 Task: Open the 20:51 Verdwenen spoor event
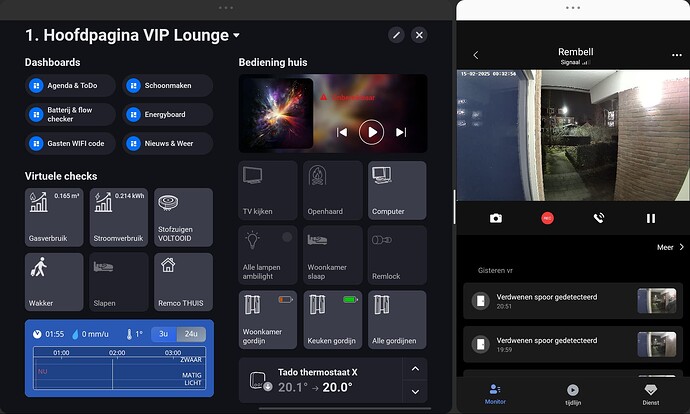[573, 301]
